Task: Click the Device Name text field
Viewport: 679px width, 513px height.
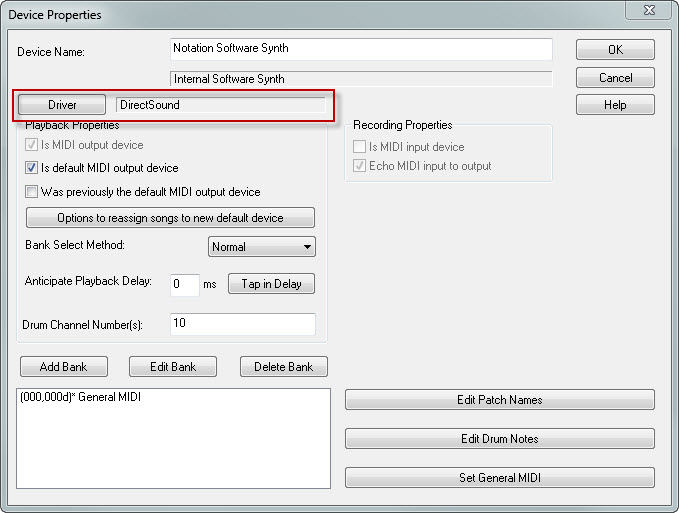Action: point(361,49)
